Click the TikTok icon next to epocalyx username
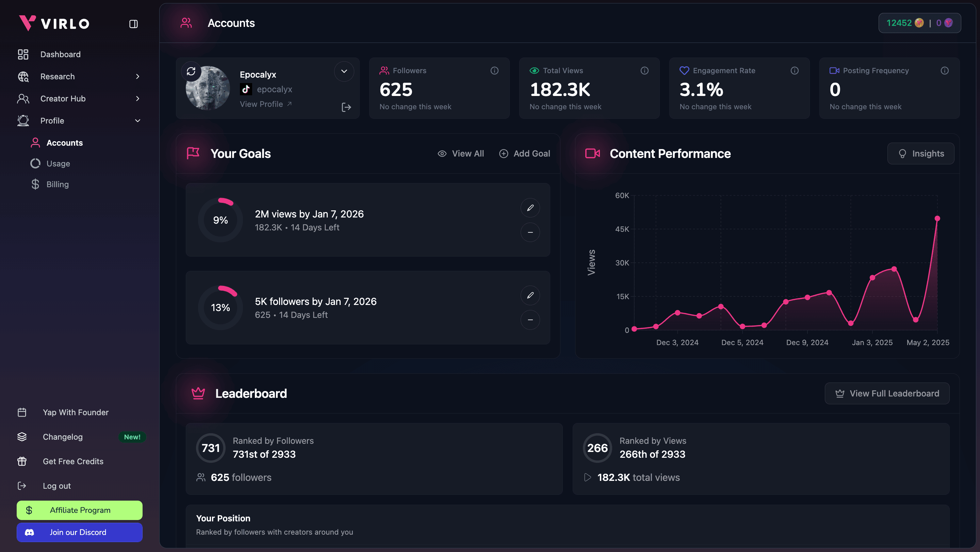The height and width of the screenshot is (552, 980). (246, 89)
